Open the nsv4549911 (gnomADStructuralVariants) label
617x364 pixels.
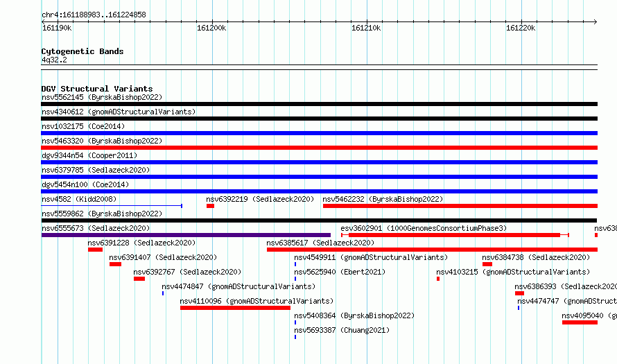point(371,257)
